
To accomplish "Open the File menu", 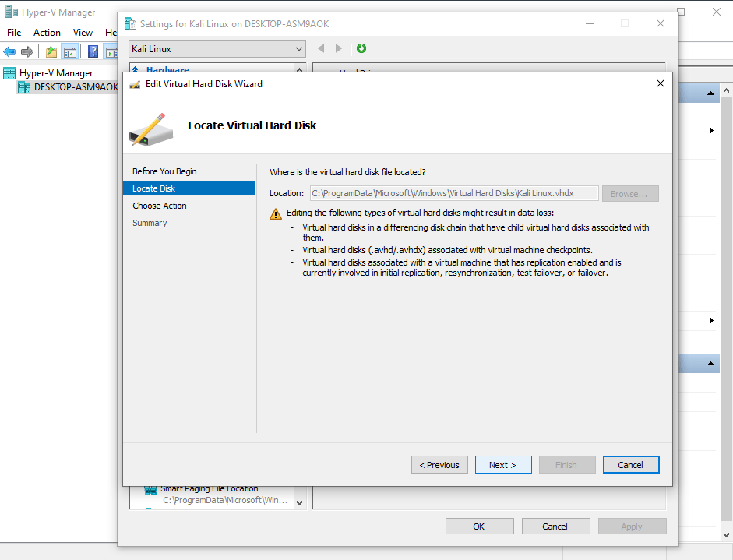I will pos(14,32).
